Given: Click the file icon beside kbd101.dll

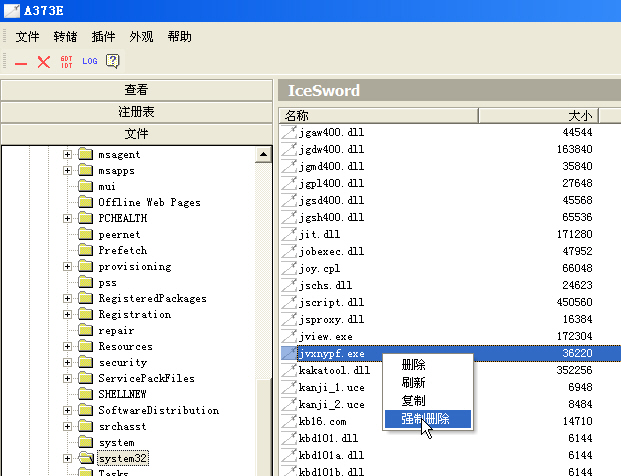Looking at the screenshot, I should [x=289, y=438].
